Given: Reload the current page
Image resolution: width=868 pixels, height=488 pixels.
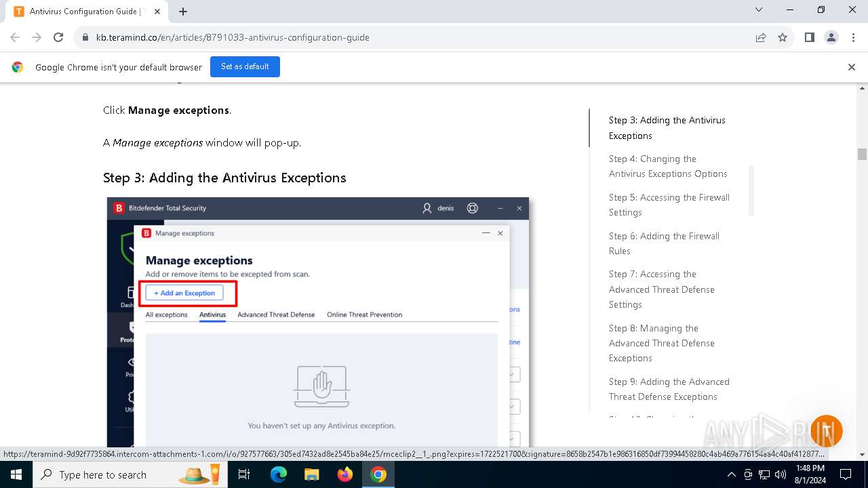Looking at the screenshot, I should tap(58, 37).
